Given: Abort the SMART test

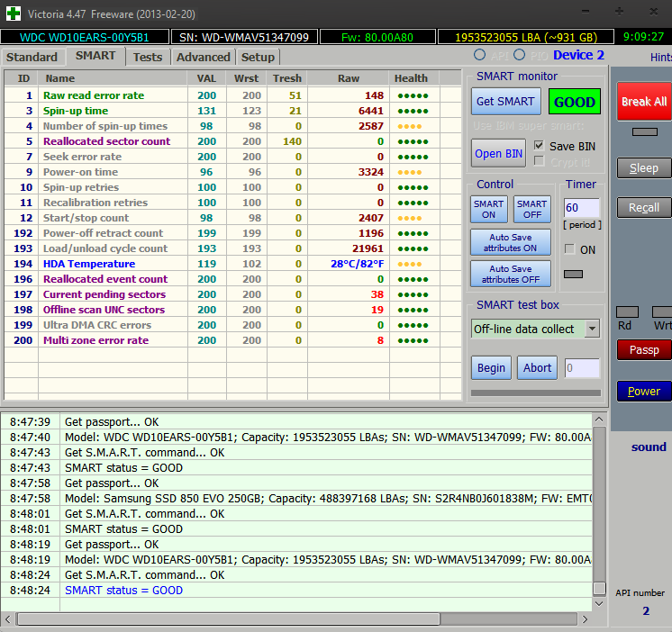Looking at the screenshot, I should (537, 368).
